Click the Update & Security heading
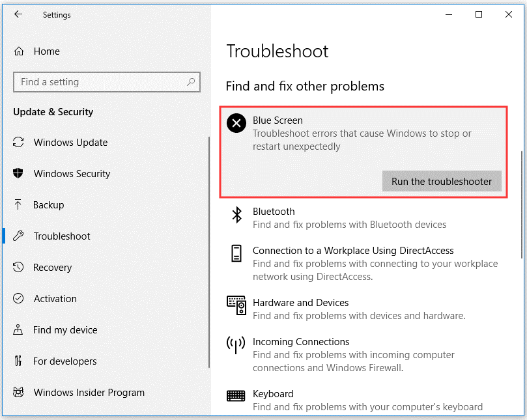The width and height of the screenshot is (527, 420). (53, 112)
